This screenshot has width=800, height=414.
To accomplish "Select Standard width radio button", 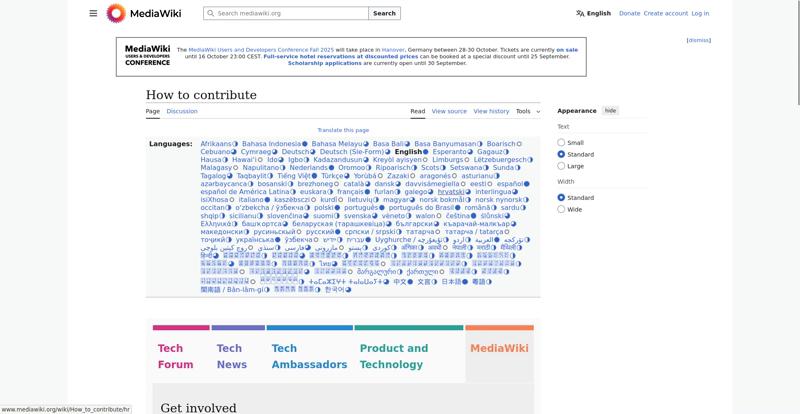I will tap(561, 198).
